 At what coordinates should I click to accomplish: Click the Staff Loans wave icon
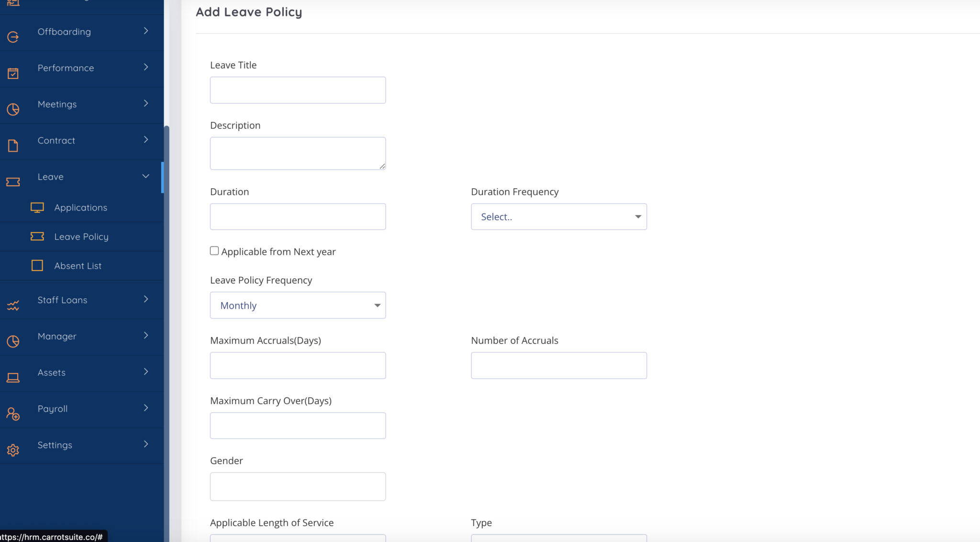pos(13,305)
